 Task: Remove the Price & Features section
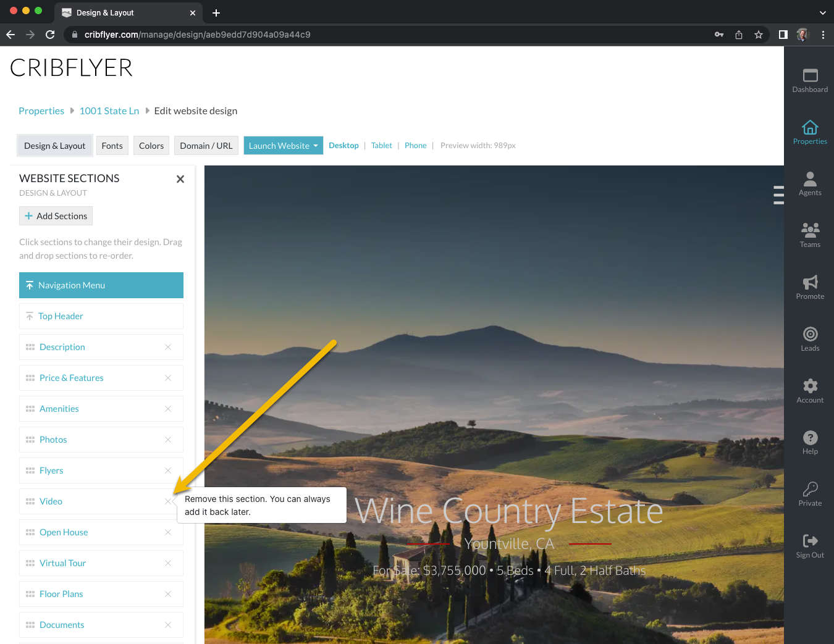click(168, 378)
